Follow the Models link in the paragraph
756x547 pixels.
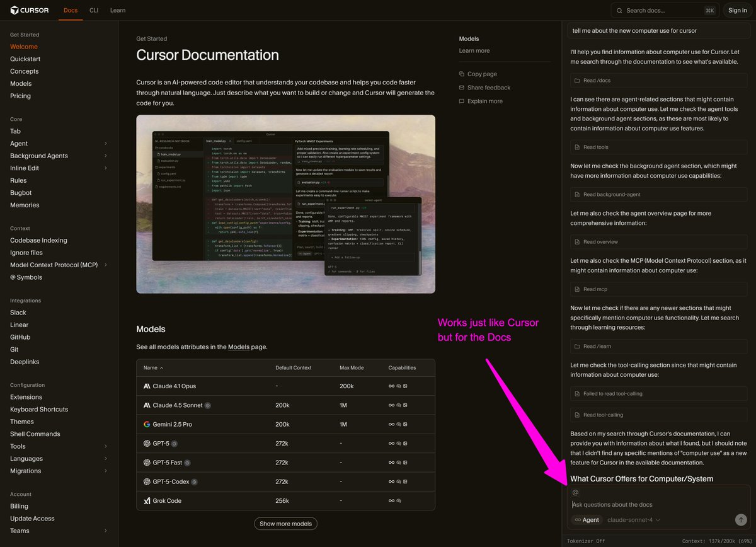click(x=239, y=347)
